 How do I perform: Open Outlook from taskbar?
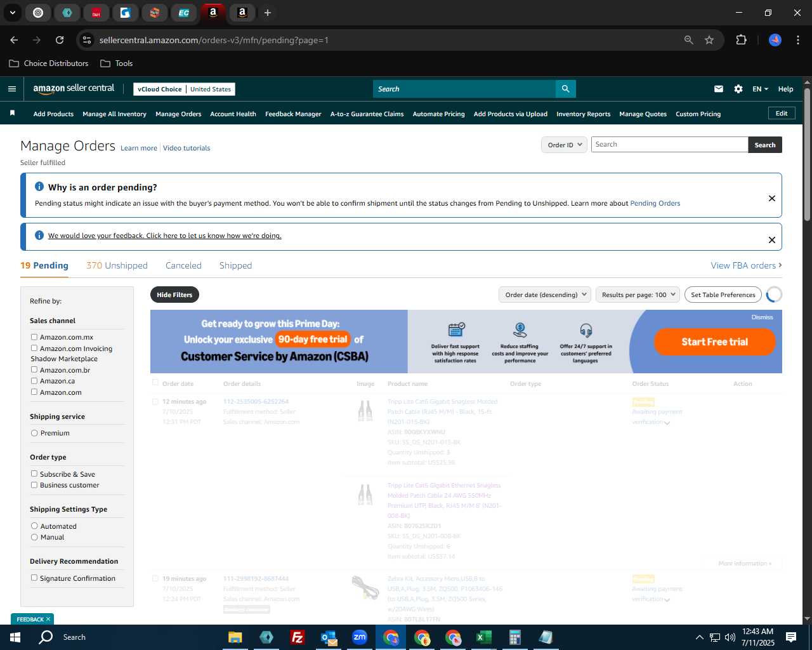pyautogui.click(x=329, y=637)
